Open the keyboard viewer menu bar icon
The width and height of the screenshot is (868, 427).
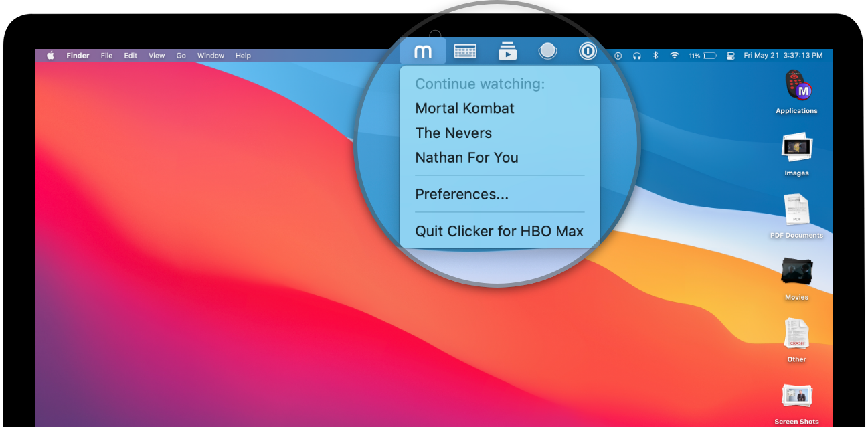click(465, 51)
